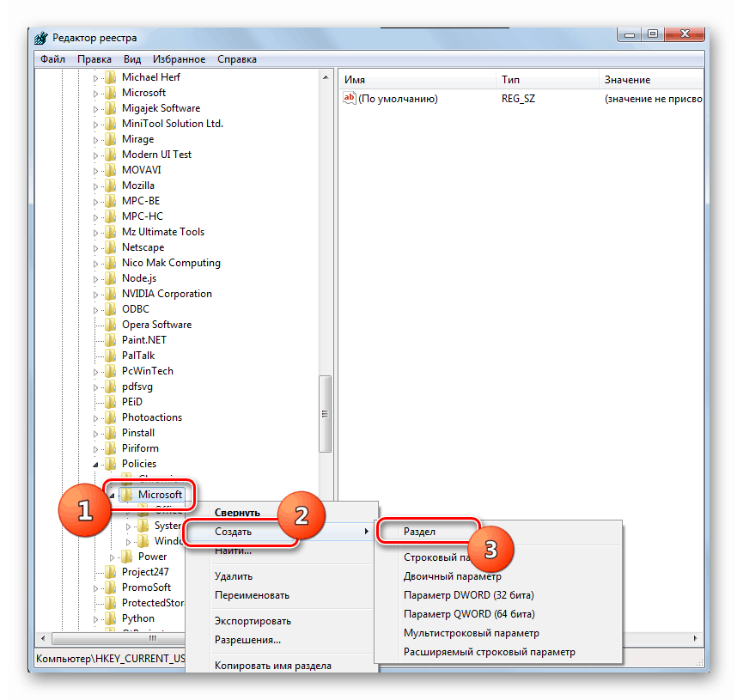The image size is (737, 700).
Task: Expand the Power key
Action: [x=112, y=557]
